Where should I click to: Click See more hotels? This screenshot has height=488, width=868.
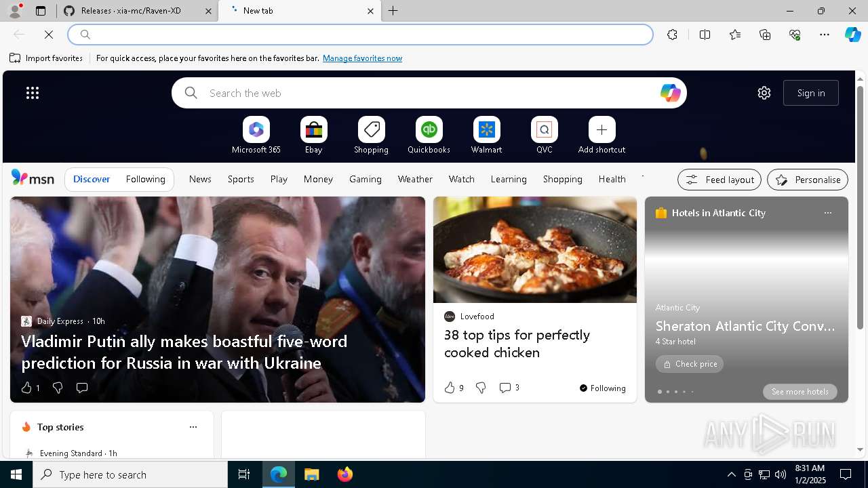tap(800, 392)
